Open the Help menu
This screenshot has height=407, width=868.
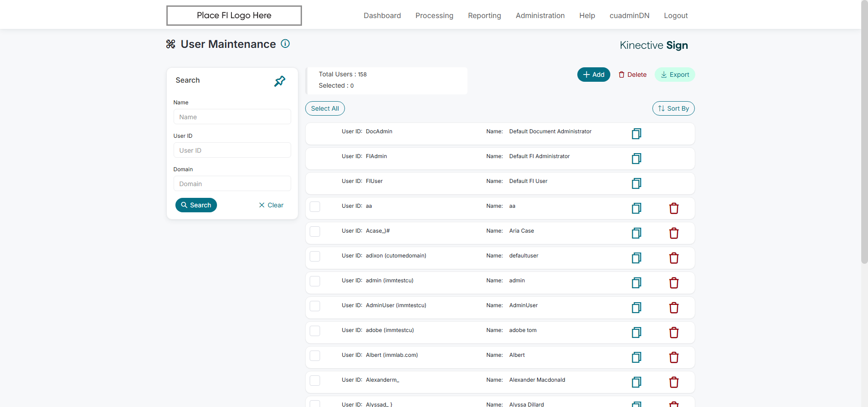point(587,15)
